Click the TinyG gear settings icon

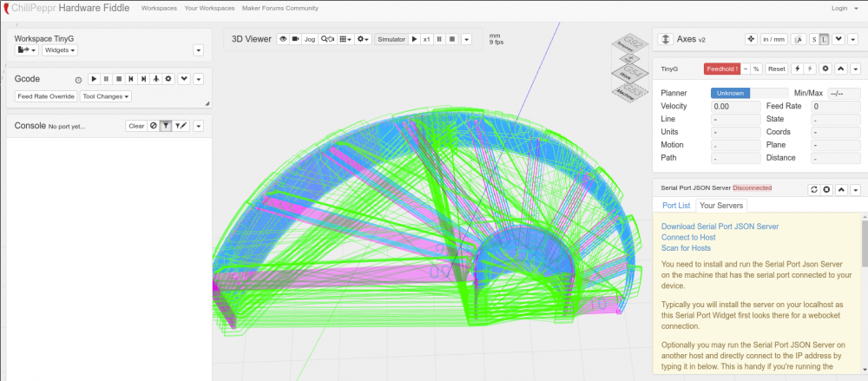pyautogui.click(x=825, y=69)
